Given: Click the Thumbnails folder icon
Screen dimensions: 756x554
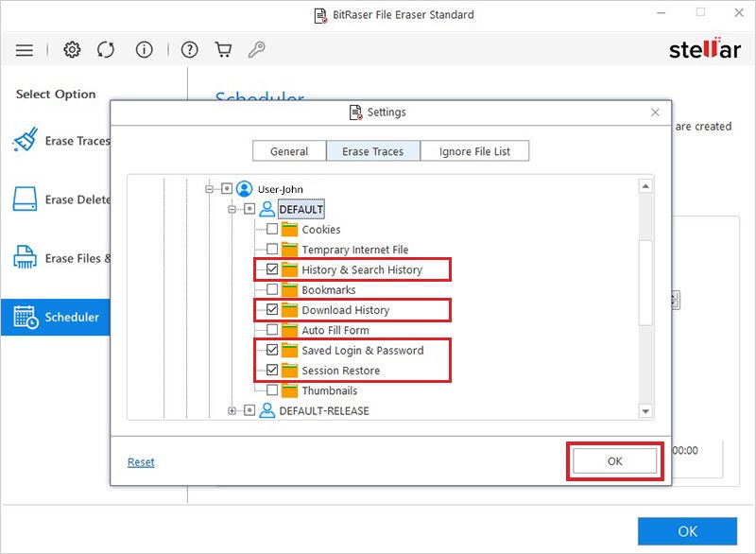Looking at the screenshot, I should pos(289,390).
